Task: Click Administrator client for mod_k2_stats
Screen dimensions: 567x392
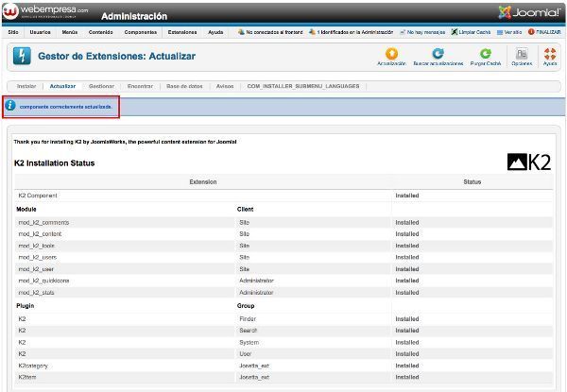Action: coord(256,292)
